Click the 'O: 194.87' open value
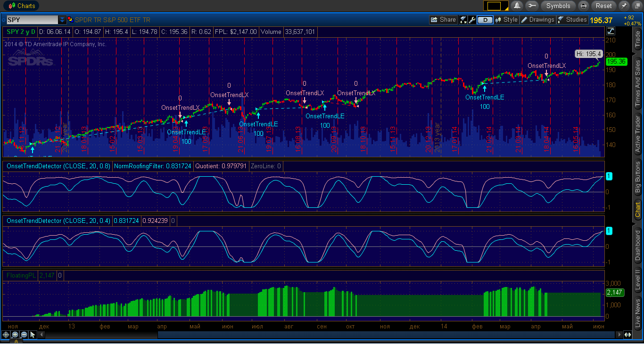 (x=89, y=32)
